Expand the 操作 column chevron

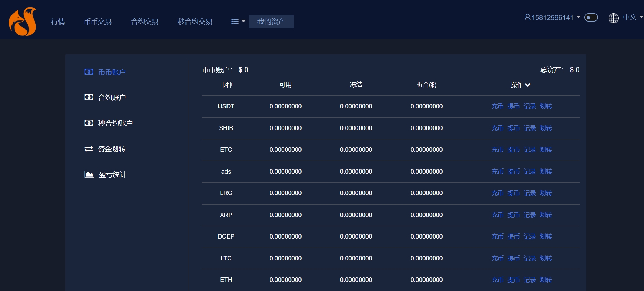528,85
